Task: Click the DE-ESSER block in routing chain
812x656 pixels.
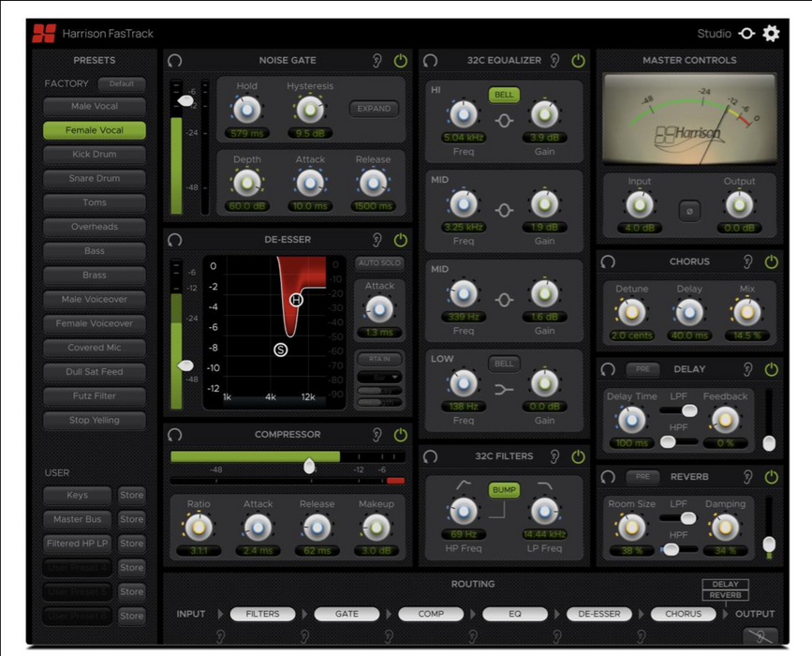Action: point(599,614)
